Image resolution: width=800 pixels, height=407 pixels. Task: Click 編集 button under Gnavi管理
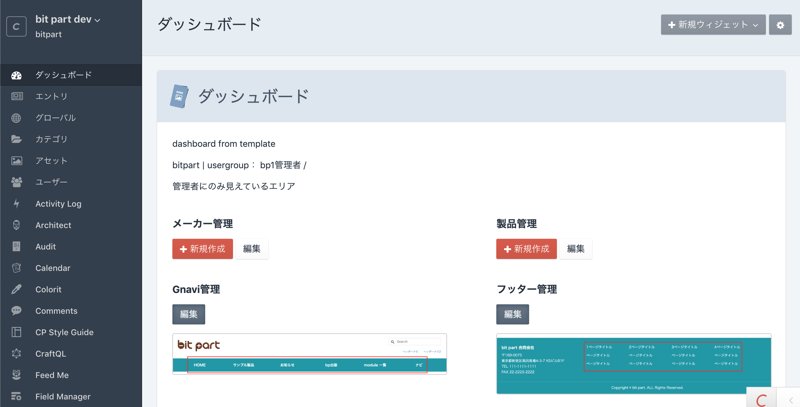coord(188,314)
